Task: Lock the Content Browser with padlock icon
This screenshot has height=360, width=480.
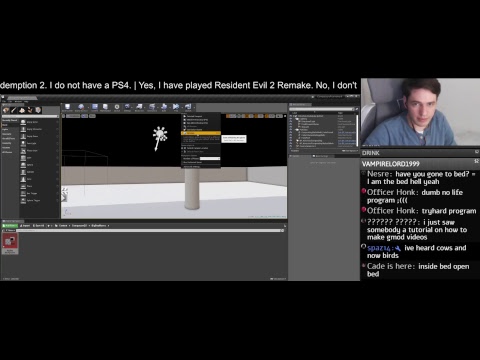Action: [x=284, y=226]
